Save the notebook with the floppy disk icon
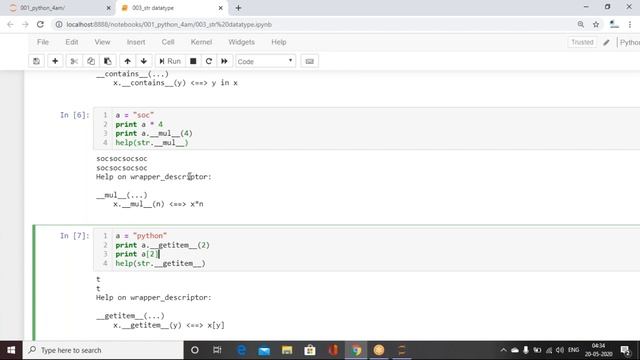The image size is (640, 360). pyautogui.click(x=36, y=61)
